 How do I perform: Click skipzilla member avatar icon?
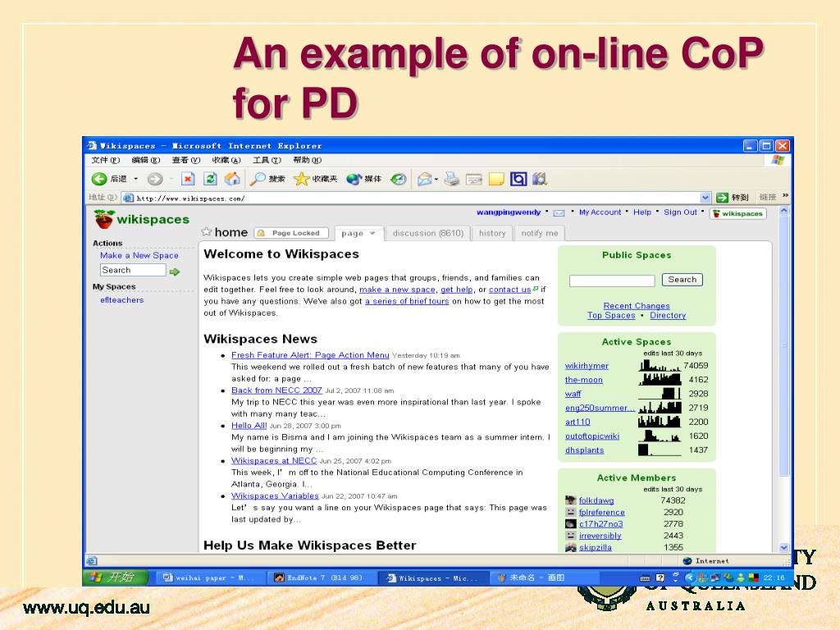pyautogui.click(x=571, y=547)
